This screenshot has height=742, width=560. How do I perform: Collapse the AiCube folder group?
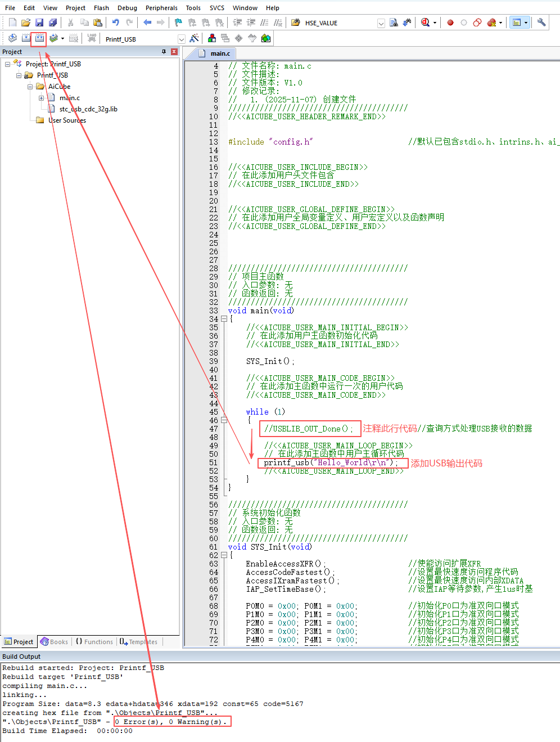[x=30, y=87]
